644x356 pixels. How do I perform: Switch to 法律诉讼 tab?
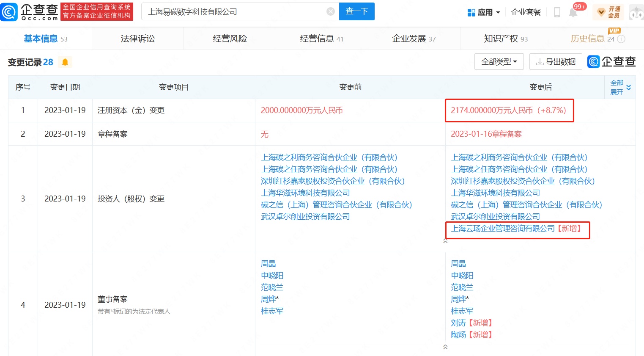click(138, 39)
